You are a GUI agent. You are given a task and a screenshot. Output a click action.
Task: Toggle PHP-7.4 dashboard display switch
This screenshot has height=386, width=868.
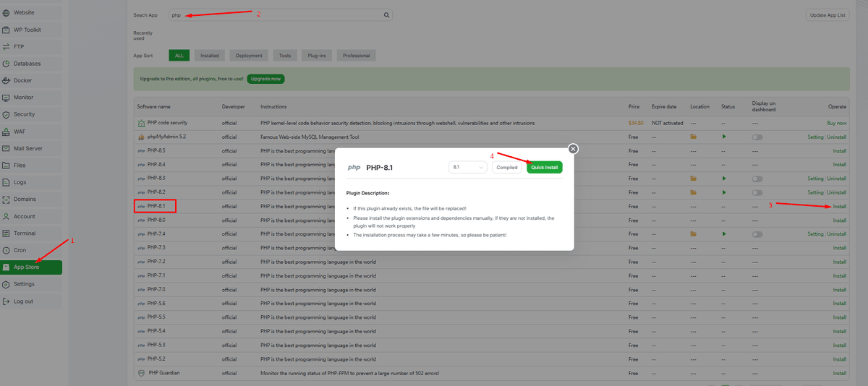coord(757,234)
